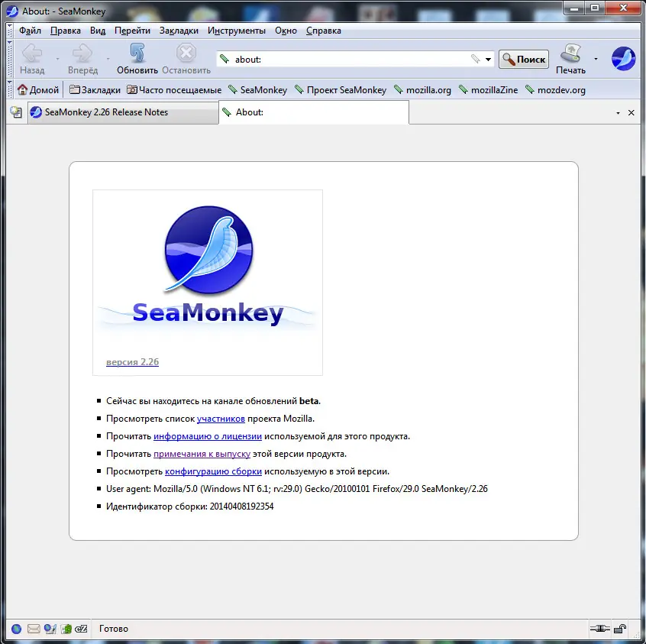The image size is (646, 644).
Task: Click the Остановить stop icon
Action: 186,53
